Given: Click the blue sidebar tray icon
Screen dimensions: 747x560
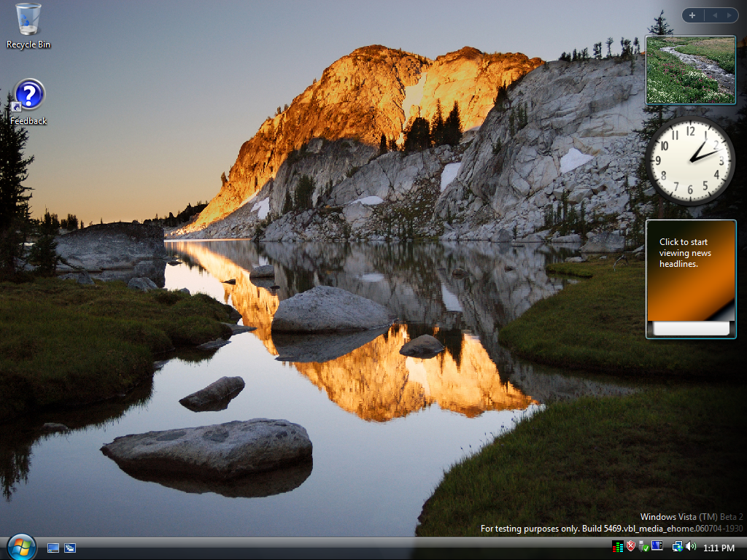Looking at the screenshot, I should click(x=657, y=545).
